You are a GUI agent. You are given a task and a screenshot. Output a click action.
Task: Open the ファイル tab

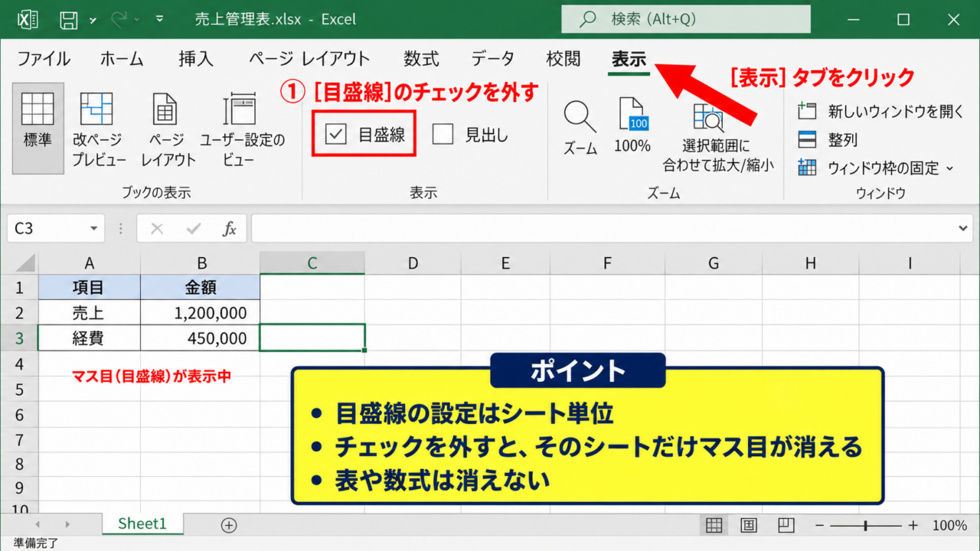(44, 59)
